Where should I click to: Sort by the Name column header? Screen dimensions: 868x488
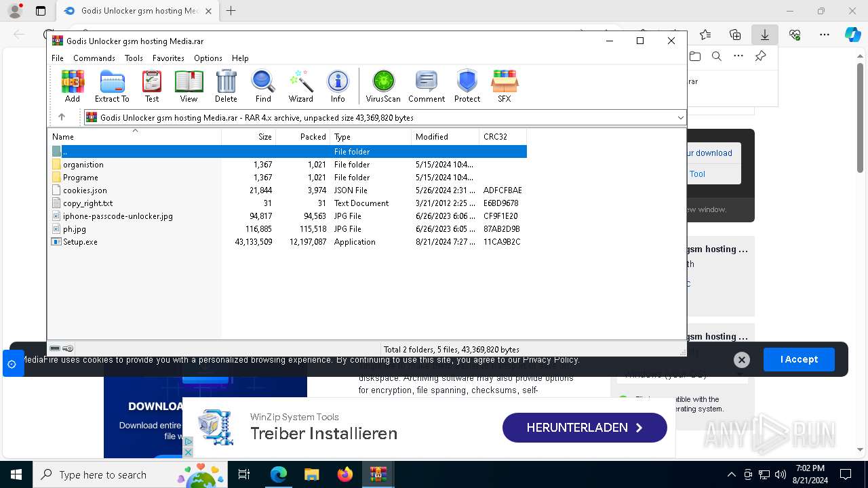click(134, 137)
